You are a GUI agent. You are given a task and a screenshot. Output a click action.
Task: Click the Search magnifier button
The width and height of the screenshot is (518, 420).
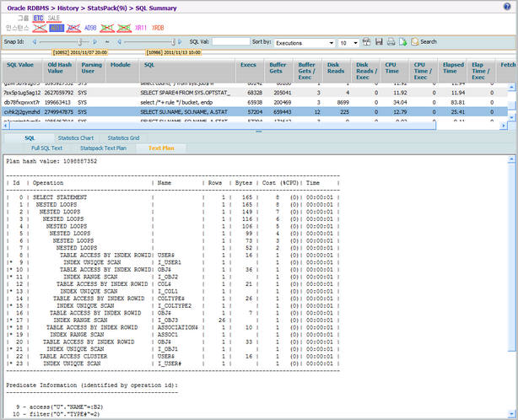[x=424, y=42]
